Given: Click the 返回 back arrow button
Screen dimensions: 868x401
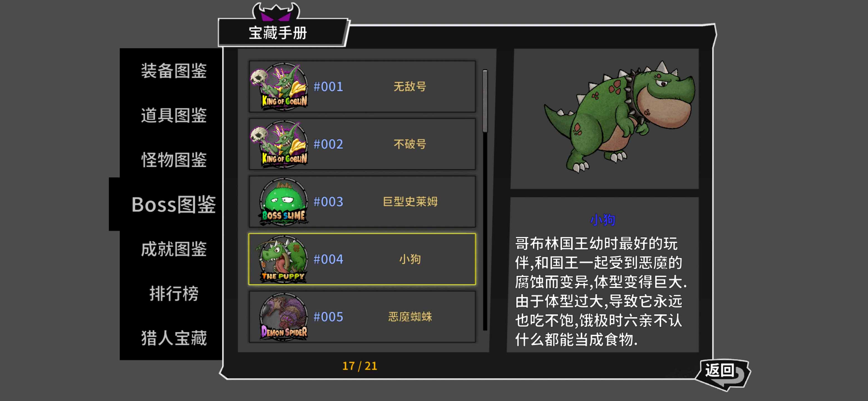Looking at the screenshot, I should [723, 374].
